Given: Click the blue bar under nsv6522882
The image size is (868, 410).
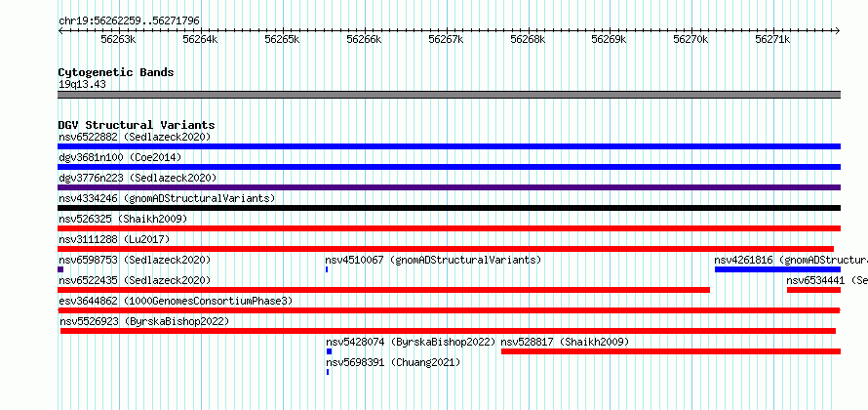Looking at the screenshot, I should click(449, 146).
